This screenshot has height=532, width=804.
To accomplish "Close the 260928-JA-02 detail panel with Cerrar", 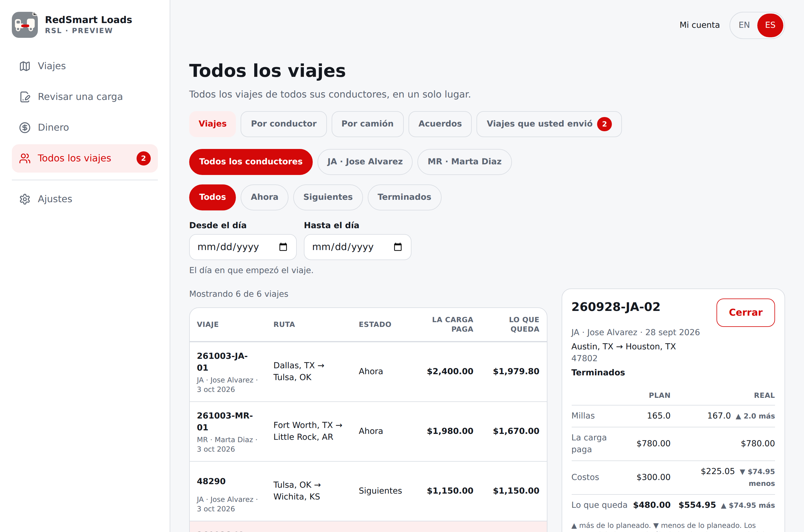I will [x=745, y=312].
